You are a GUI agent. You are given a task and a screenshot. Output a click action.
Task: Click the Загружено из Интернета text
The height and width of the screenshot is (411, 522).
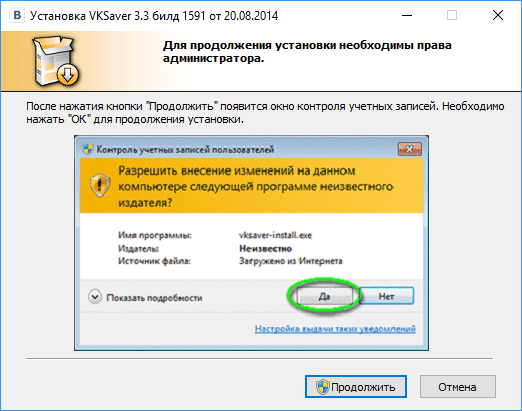[x=291, y=261]
